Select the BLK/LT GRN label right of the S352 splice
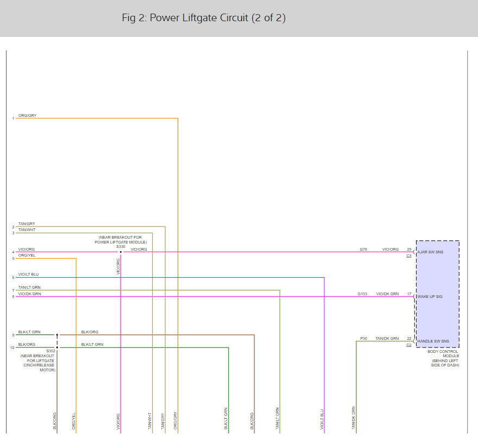 [92, 345]
